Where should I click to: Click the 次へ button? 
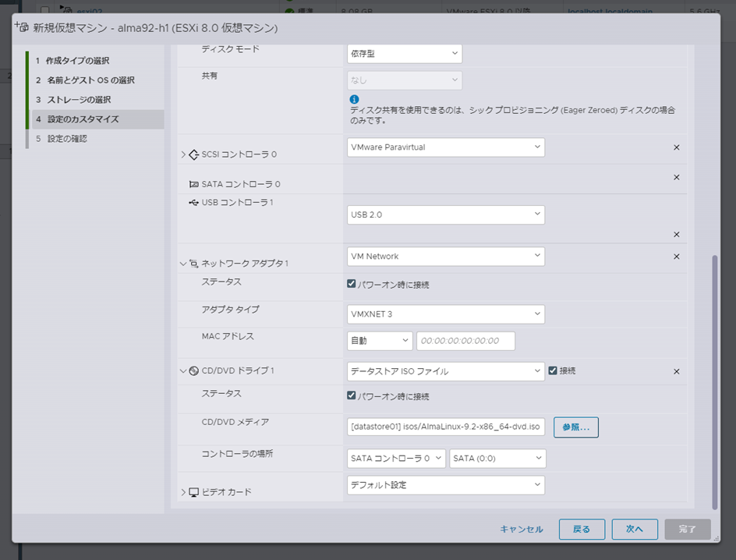635,529
